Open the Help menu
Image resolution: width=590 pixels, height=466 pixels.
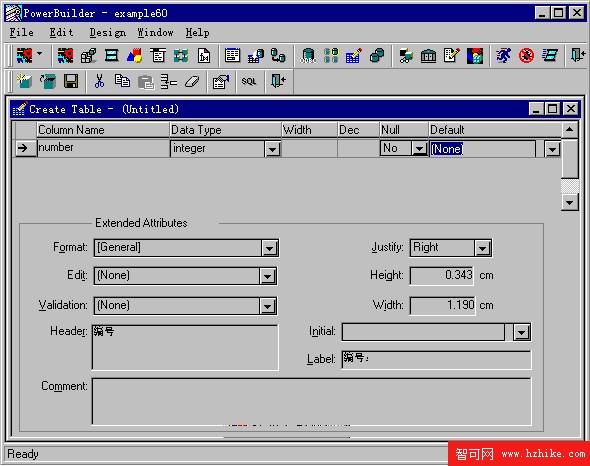[x=198, y=33]
